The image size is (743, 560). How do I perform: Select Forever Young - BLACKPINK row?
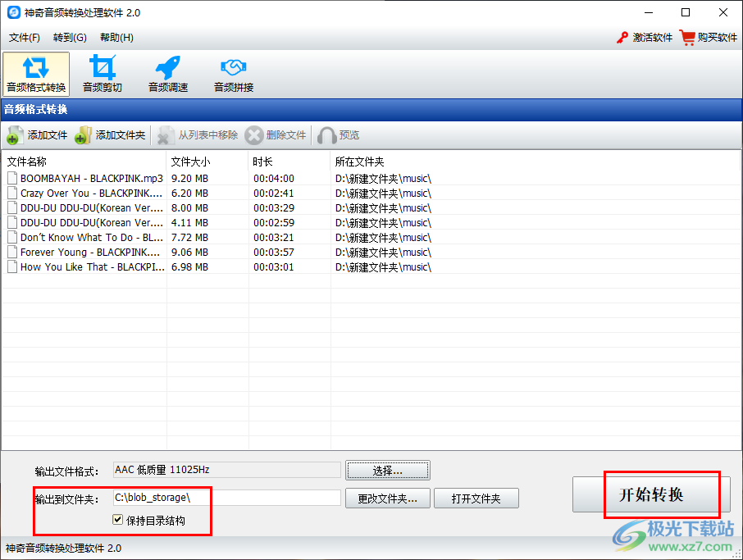pyautogui.click(x=371, y=252)
